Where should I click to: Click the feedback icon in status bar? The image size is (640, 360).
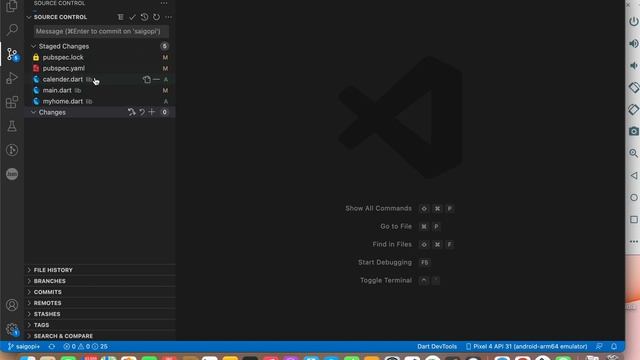point(599,347)
